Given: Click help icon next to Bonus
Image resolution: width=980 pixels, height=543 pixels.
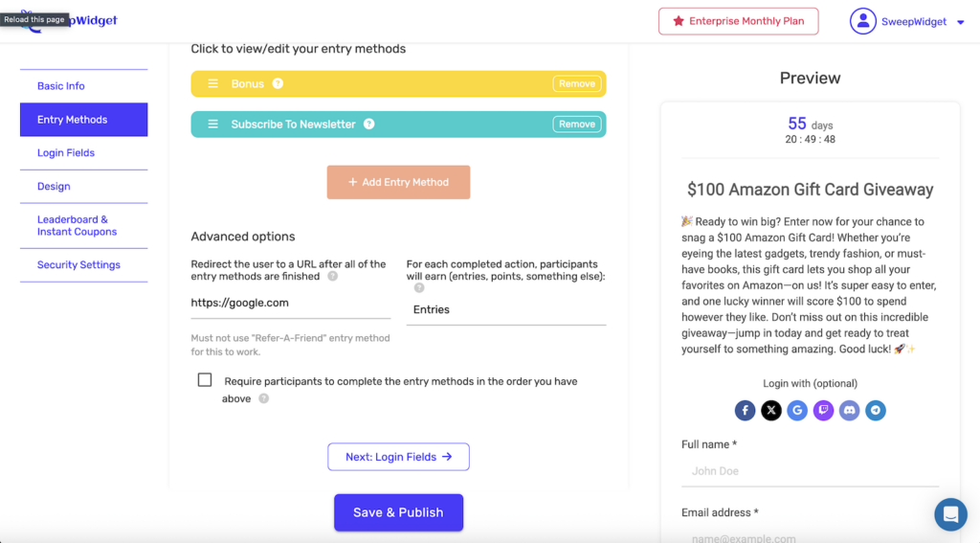Looking at the screenshot, I should (x=278, y=84).
